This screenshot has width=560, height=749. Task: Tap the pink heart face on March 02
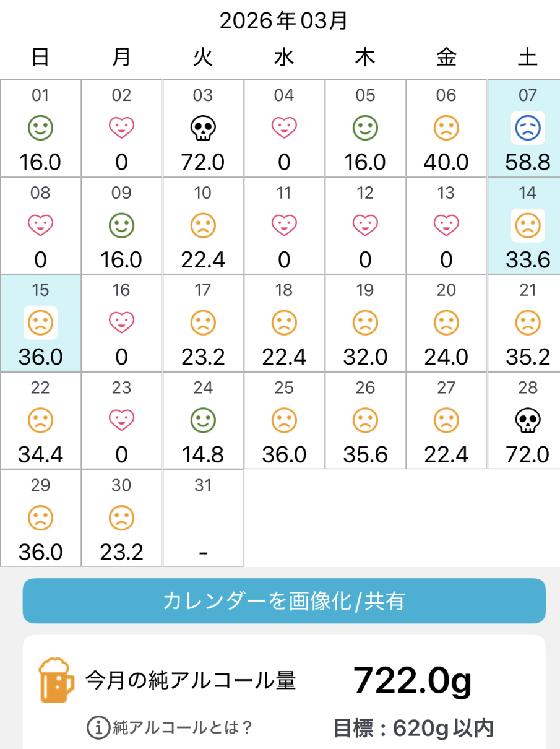(121, 128)
